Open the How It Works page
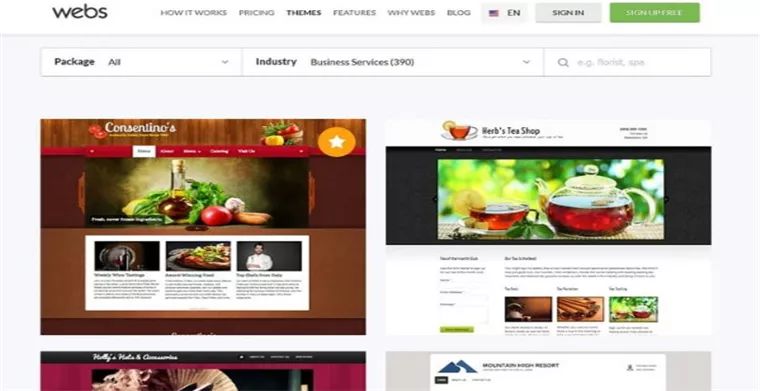Viewport: 760px width, 391px height. [193, 13]
